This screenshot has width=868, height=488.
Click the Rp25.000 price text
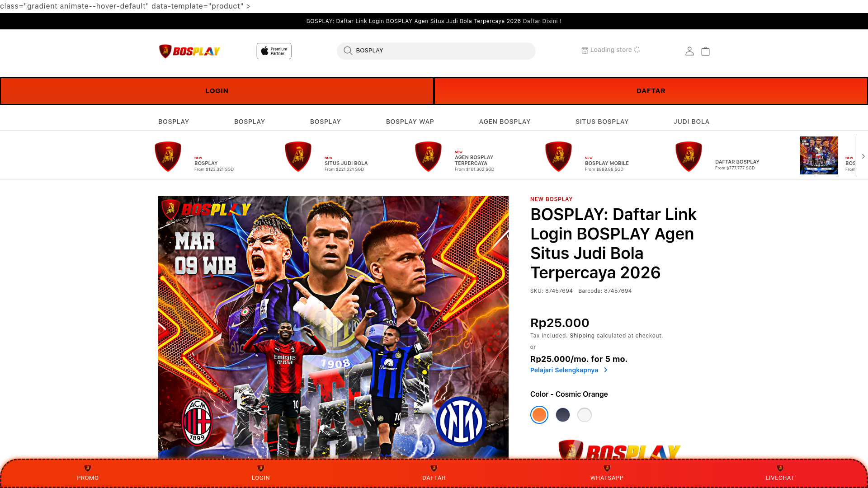tap(560, 323)
